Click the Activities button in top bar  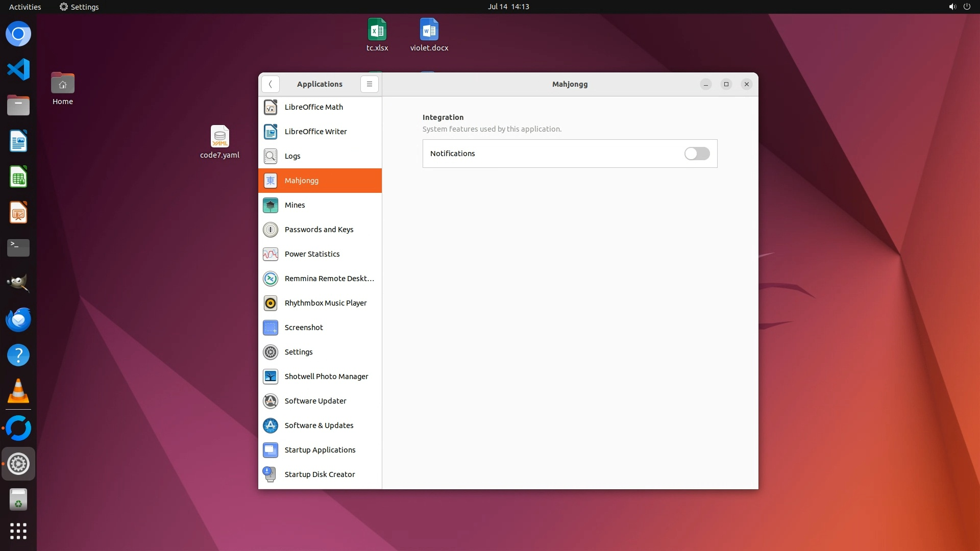click(25, 7)
